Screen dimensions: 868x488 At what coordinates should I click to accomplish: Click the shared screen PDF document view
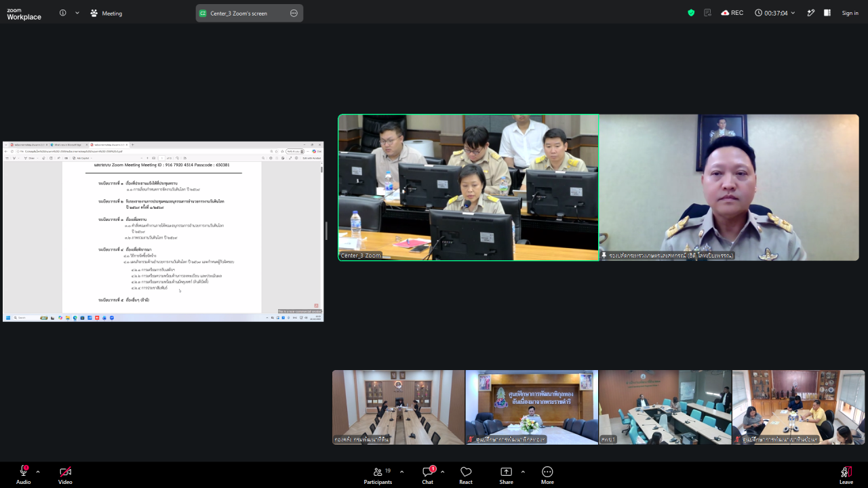pyautogui.click(x=163, y=232)
